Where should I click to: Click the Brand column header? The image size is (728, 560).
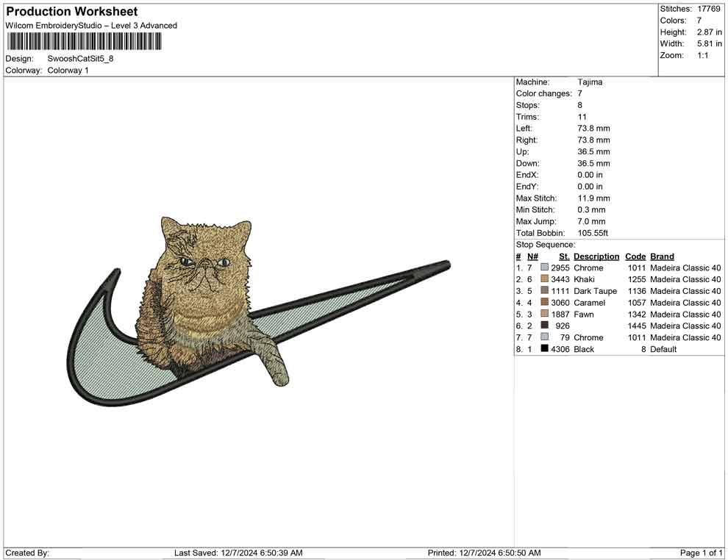pos(662,256)
